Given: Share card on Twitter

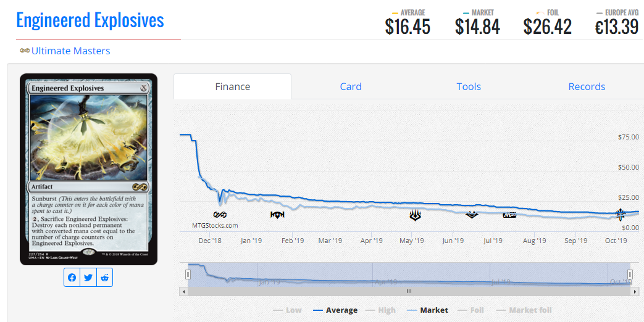Looking at the screenshot, I should coord(88,278).
